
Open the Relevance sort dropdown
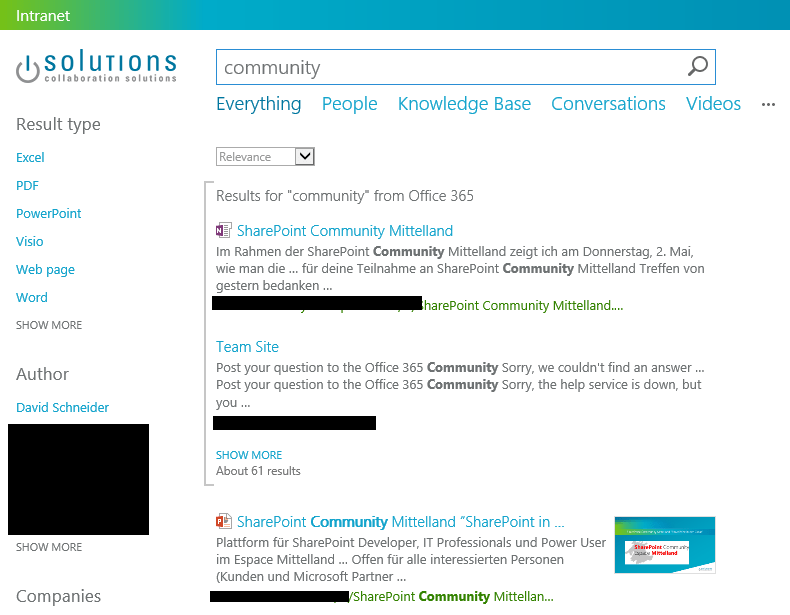[266, 157]
